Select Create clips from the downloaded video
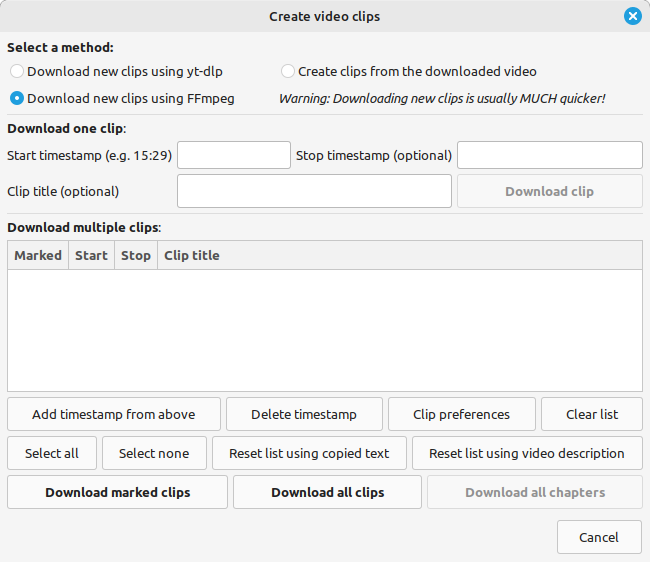Screen dimensions: 650x562 288,71
